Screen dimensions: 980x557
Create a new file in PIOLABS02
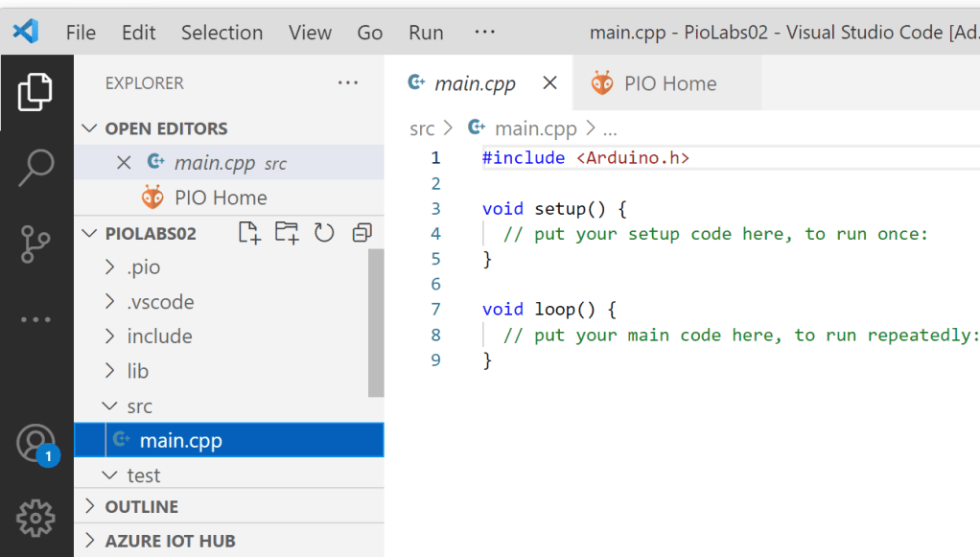pyautogui.click(x=249, y=232)
